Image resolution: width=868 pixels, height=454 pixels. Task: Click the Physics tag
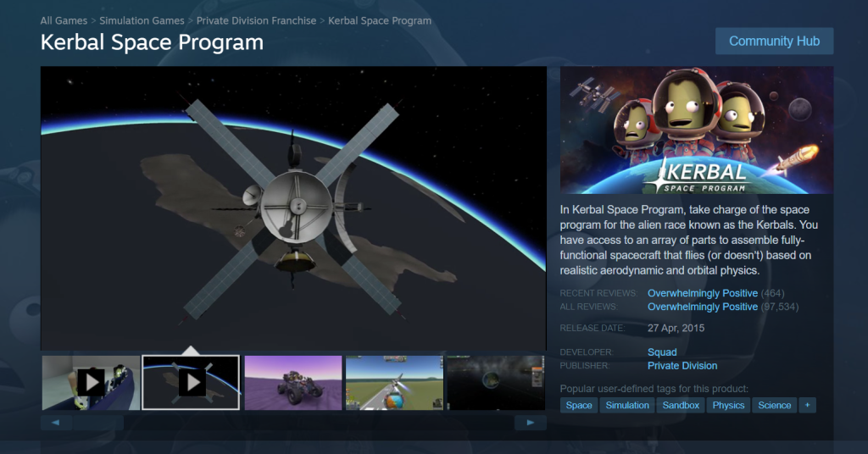click(728, 406)
